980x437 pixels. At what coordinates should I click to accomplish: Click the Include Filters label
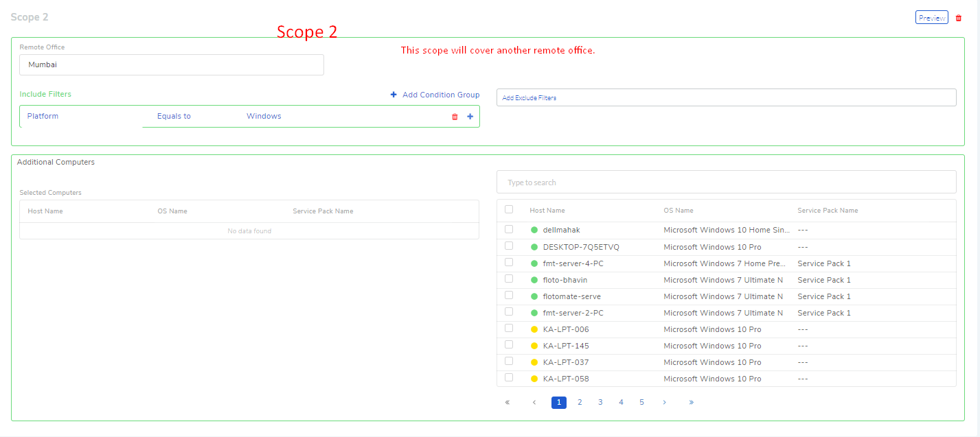pyautogui.click(x=45, y=94)
